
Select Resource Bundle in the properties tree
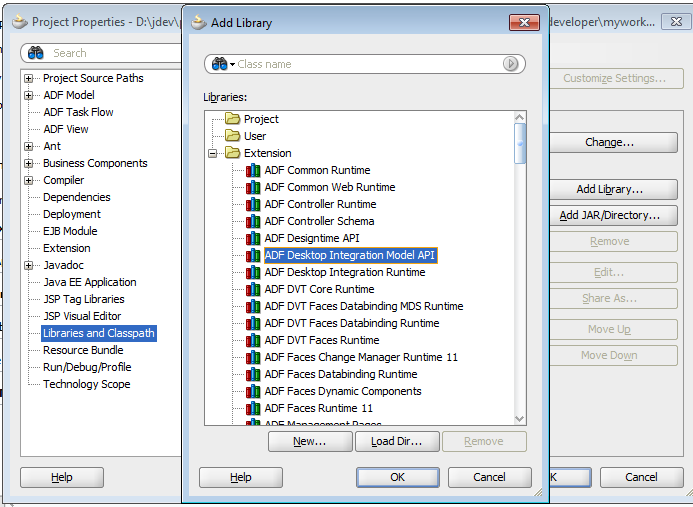[83, 350]
